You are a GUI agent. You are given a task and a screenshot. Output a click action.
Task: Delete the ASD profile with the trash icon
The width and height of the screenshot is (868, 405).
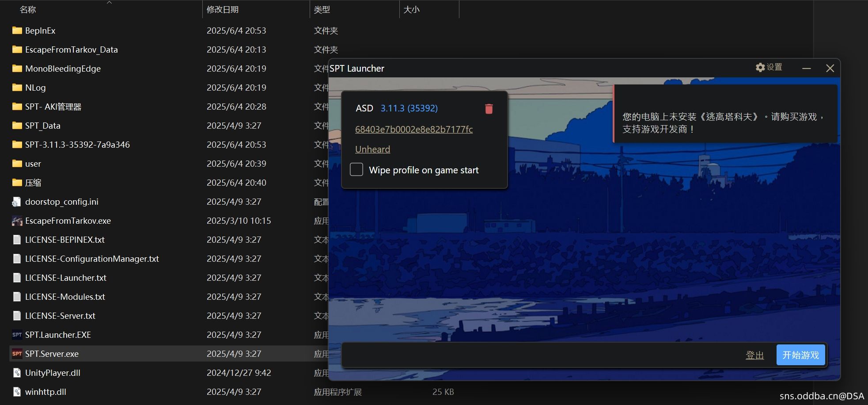(489, 109)
